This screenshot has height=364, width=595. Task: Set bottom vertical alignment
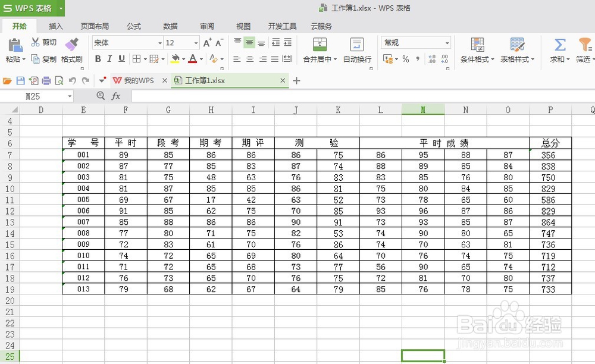[261, 42]
